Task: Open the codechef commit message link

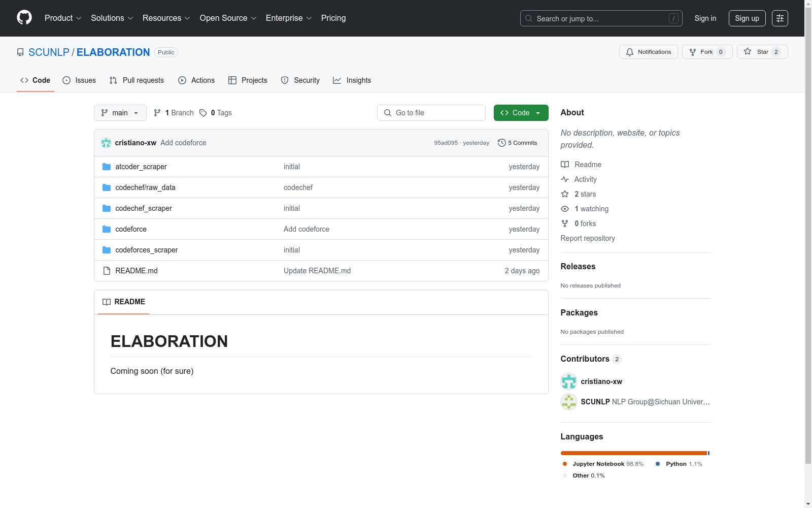Action: 298,187
